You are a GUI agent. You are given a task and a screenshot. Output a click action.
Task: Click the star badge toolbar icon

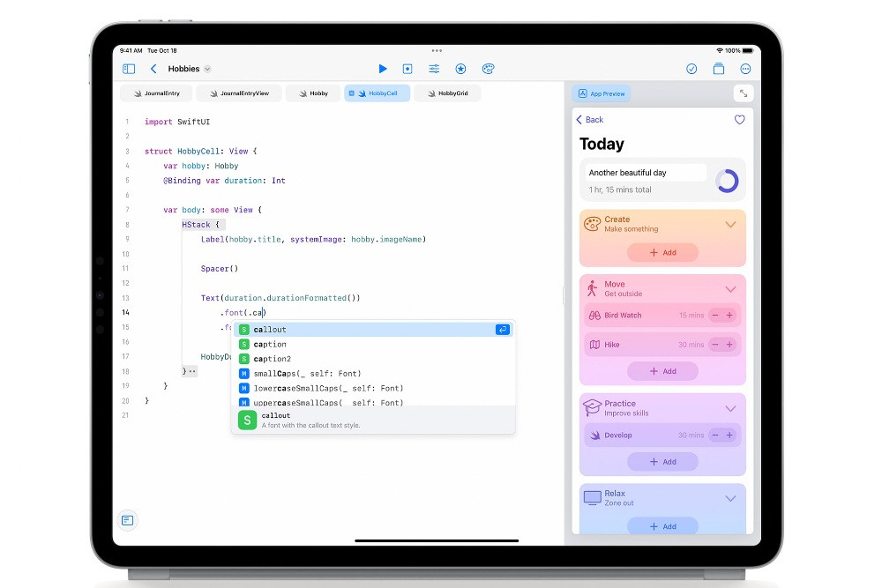pyautogui.click(x=460, y=69)
